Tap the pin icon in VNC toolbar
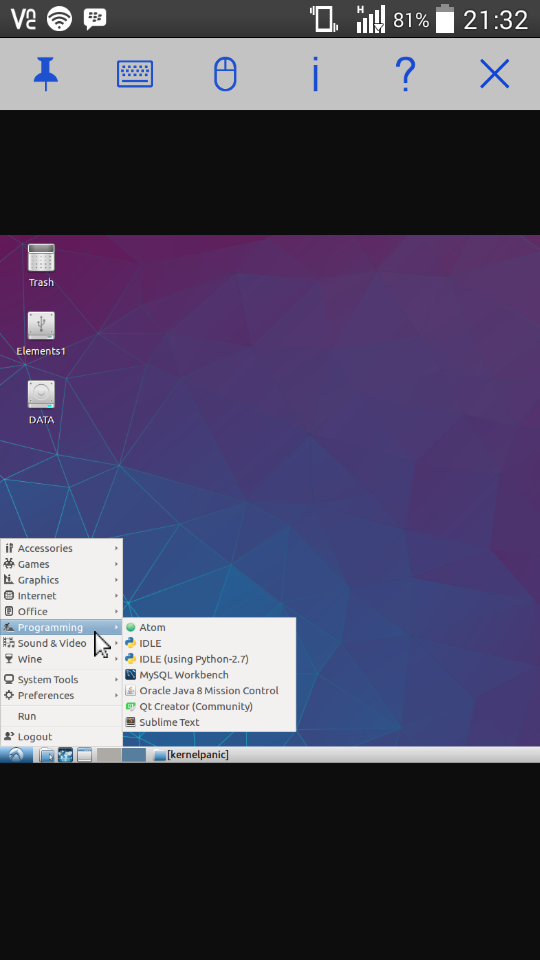Viewport: 540px width, 960px height. click(46, 74)
